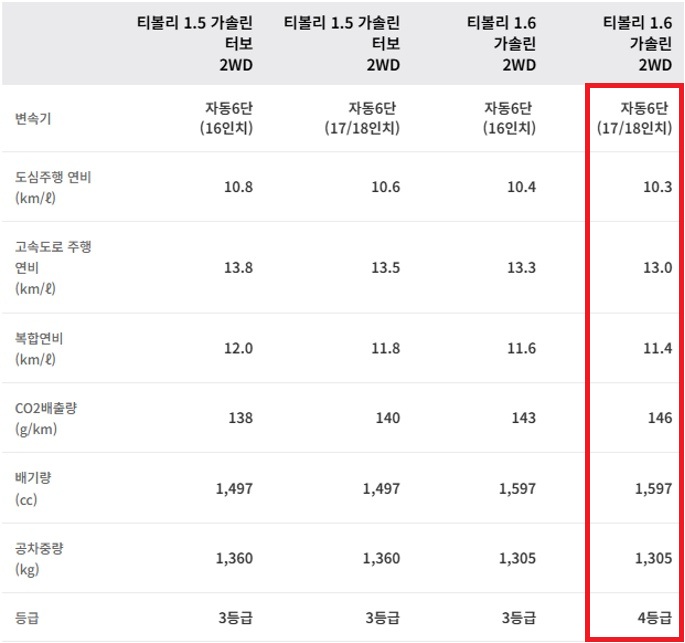
Task: Select the CO2 emission value 146
Action: point(660,418)
